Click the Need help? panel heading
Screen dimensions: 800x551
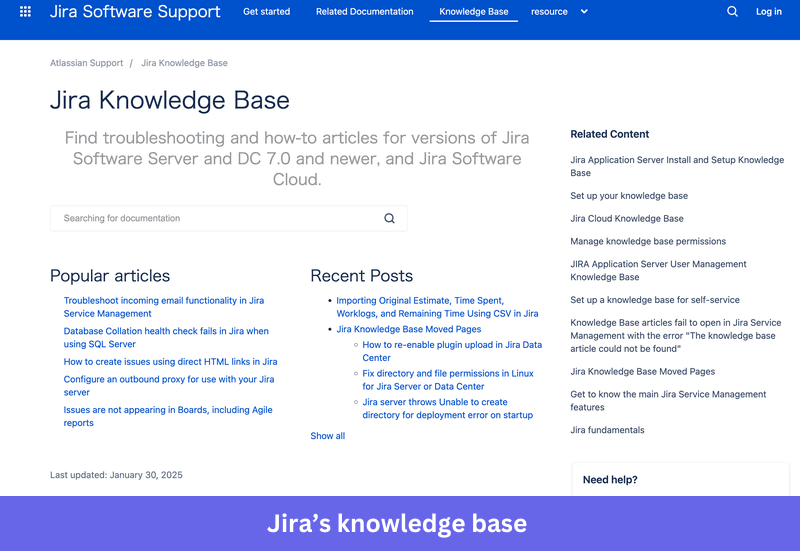610,480
